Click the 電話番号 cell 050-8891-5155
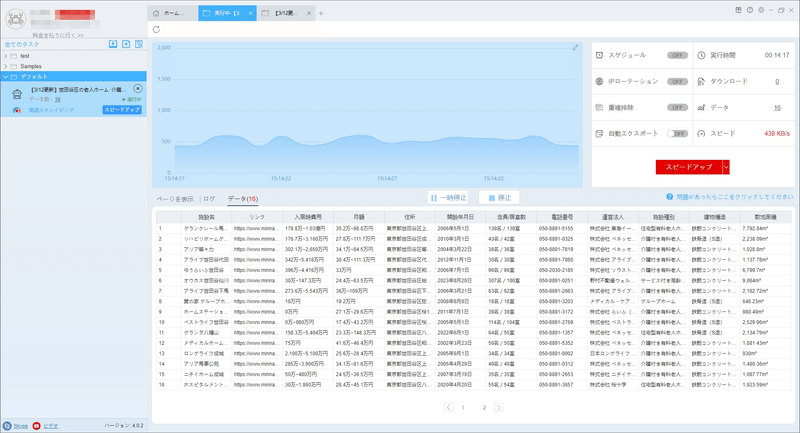 tap(562, 228)
